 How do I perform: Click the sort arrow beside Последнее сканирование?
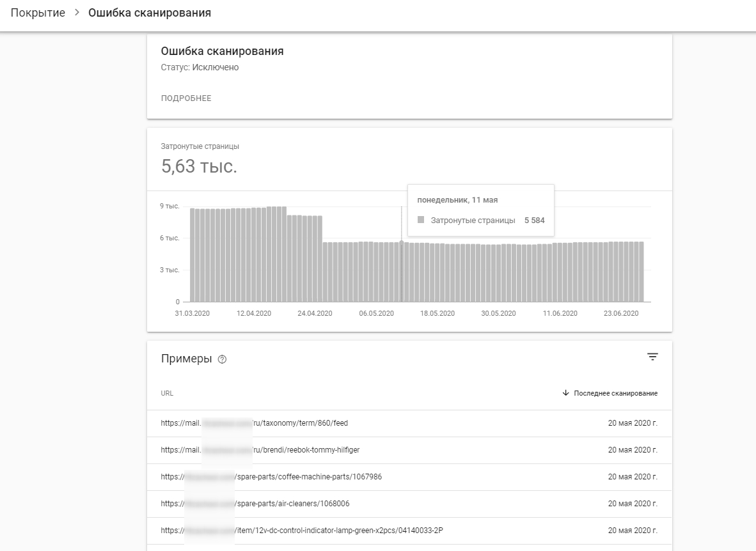coord(565,393)
